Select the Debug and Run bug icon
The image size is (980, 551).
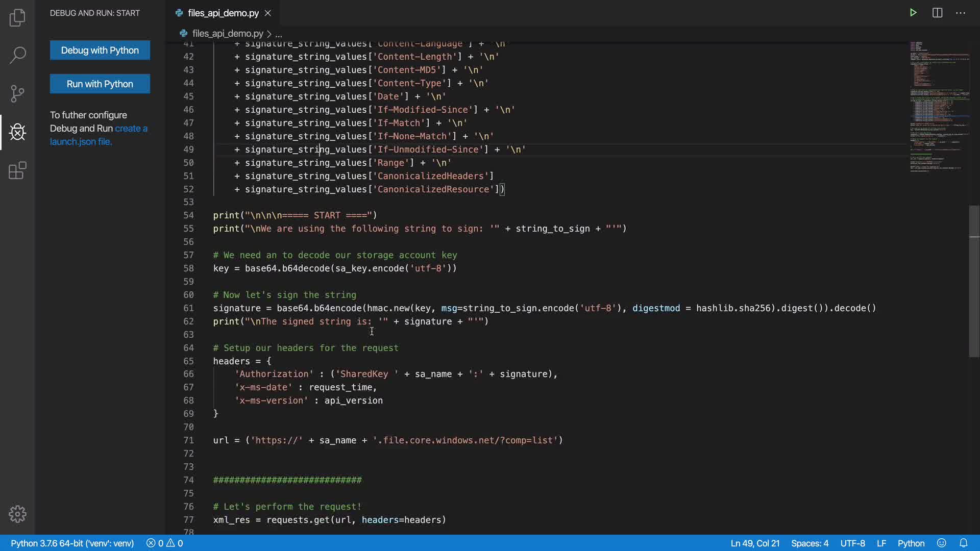click(x=17, y=132)
